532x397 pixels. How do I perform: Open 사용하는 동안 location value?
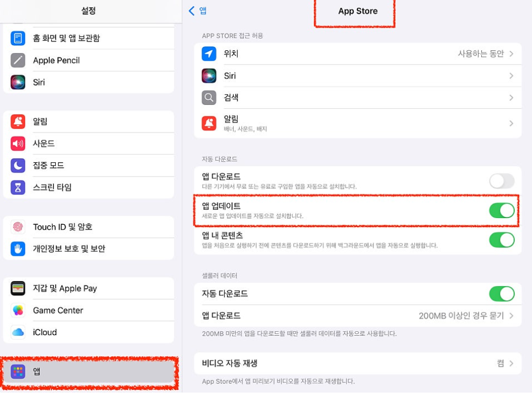[x=481, y=54]
